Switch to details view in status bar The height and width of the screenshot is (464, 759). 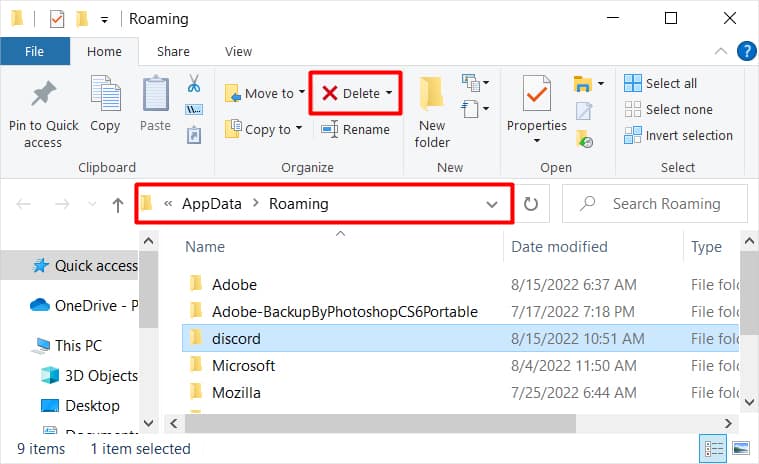click(x=715, y=448)
